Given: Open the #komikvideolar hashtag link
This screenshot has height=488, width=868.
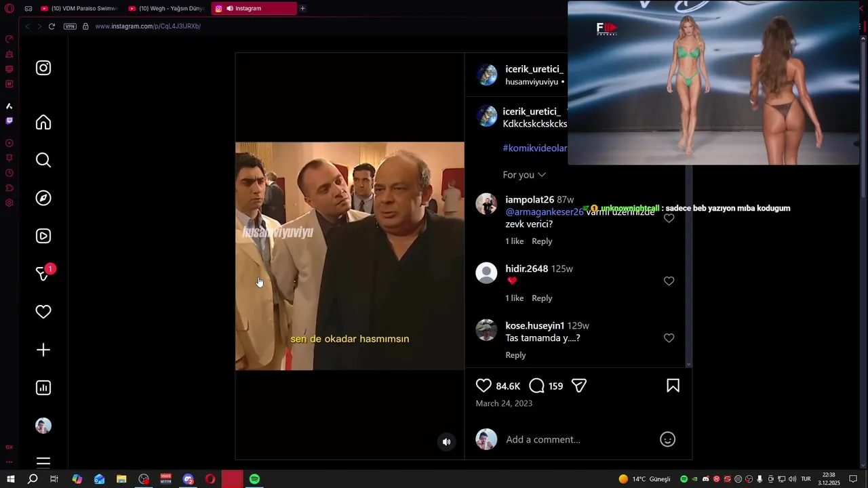Looking at the screenshot, I should coord(535,148).
